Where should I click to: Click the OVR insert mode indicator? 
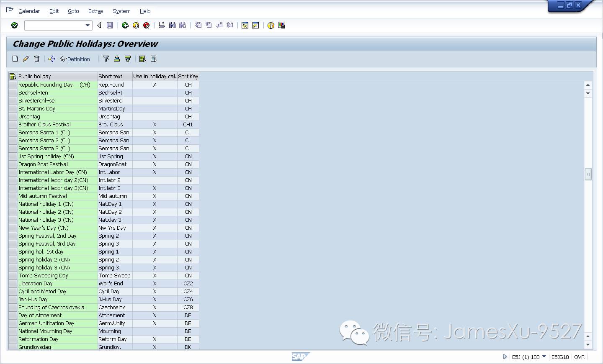(580, 357)
